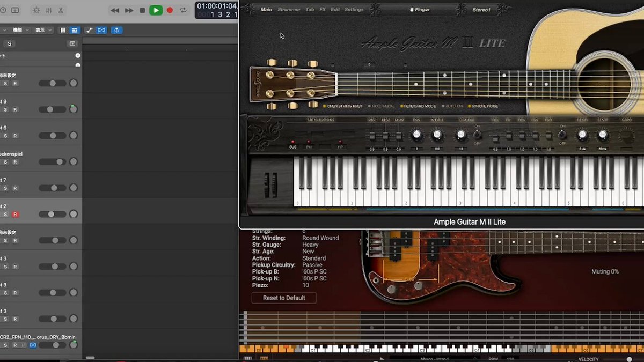Open the Tab tab in Ample Guitar
Image resolution: width=644 pixels, height=362 pixels.
[310, 10]
